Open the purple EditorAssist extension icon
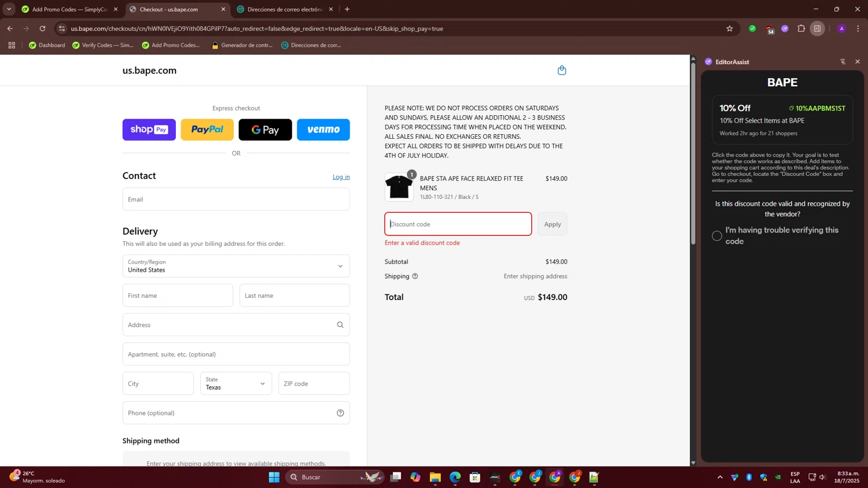 point(785,28)
